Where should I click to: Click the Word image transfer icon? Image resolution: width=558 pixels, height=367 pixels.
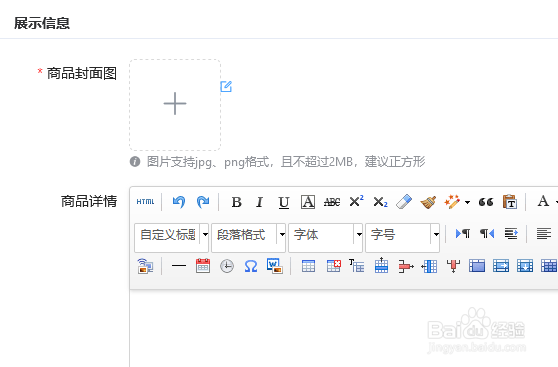(275, 266)
